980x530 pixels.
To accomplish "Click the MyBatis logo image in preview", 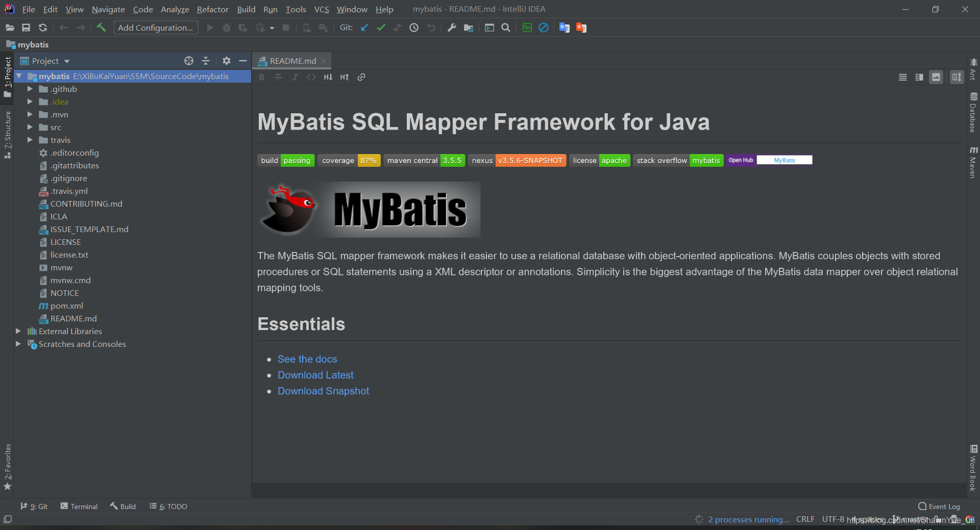I will [x=369, y=210].
